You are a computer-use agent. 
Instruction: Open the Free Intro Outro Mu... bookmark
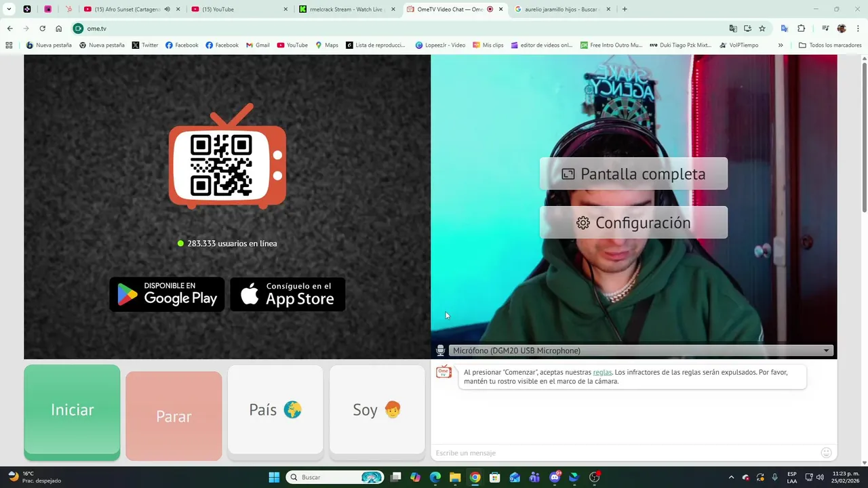[x=611, y=45]
